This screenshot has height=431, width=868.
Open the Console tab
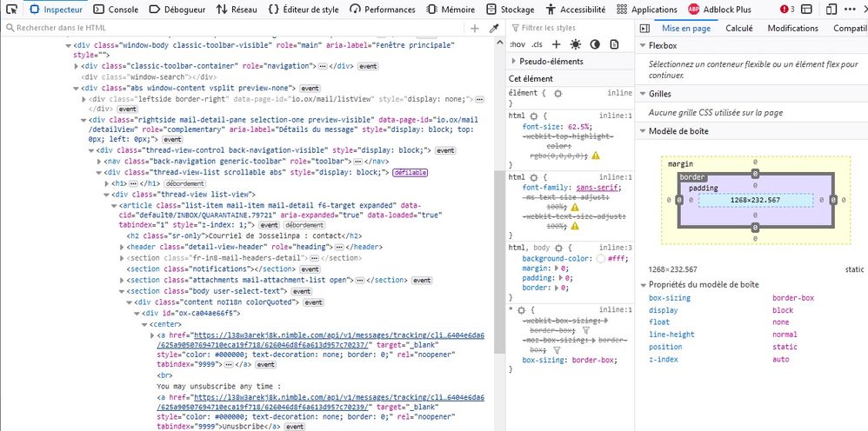[116, 10]
